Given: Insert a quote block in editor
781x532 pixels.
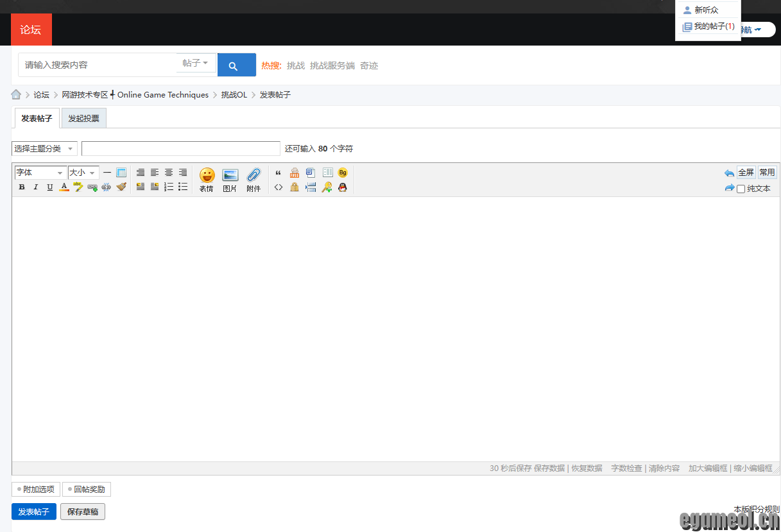Looking at the screenshot, I should pos(279,173).
